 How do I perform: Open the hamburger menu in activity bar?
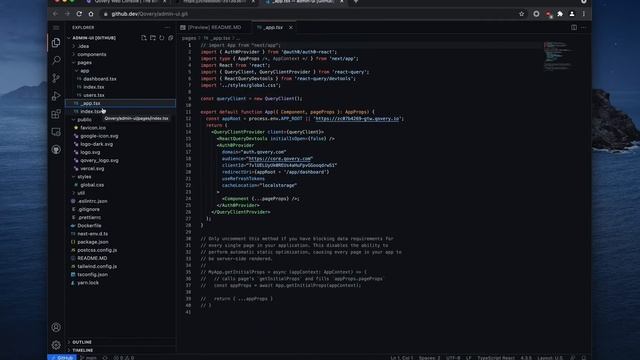56,27
